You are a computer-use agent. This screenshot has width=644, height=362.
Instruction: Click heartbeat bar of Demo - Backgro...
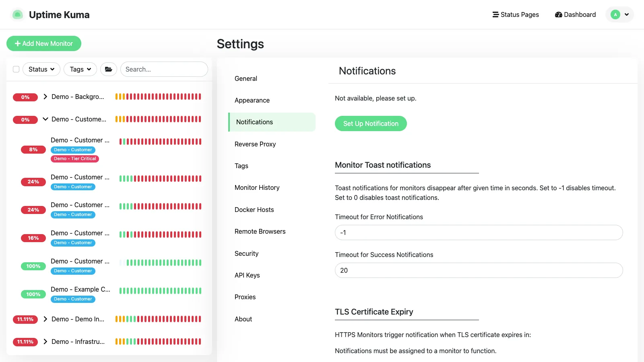click(158, 97)
